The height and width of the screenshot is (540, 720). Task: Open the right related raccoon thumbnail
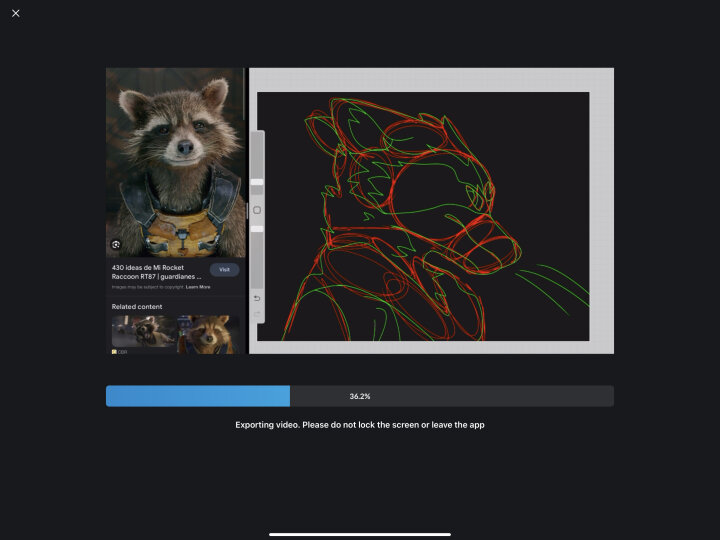coord(209,333)
